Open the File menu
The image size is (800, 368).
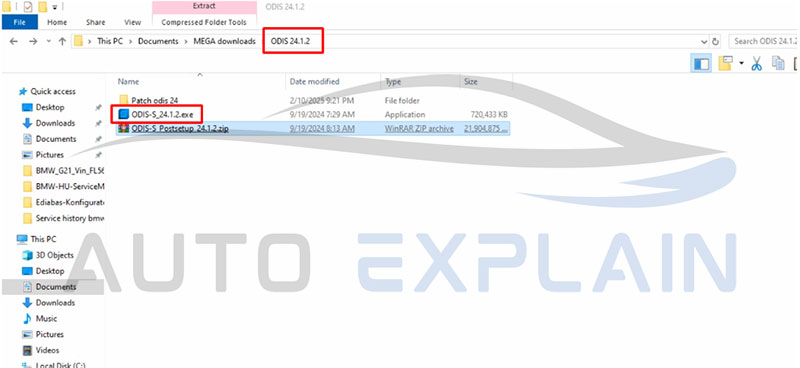[19, 22]
